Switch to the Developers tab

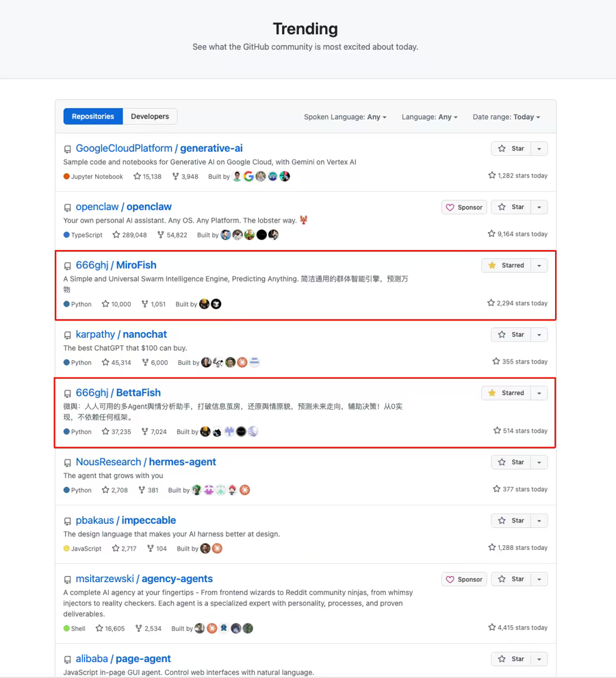click(150, 116)
